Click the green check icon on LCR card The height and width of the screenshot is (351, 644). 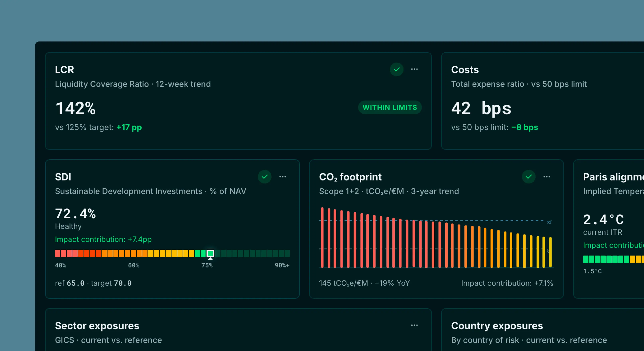[396, 69]
